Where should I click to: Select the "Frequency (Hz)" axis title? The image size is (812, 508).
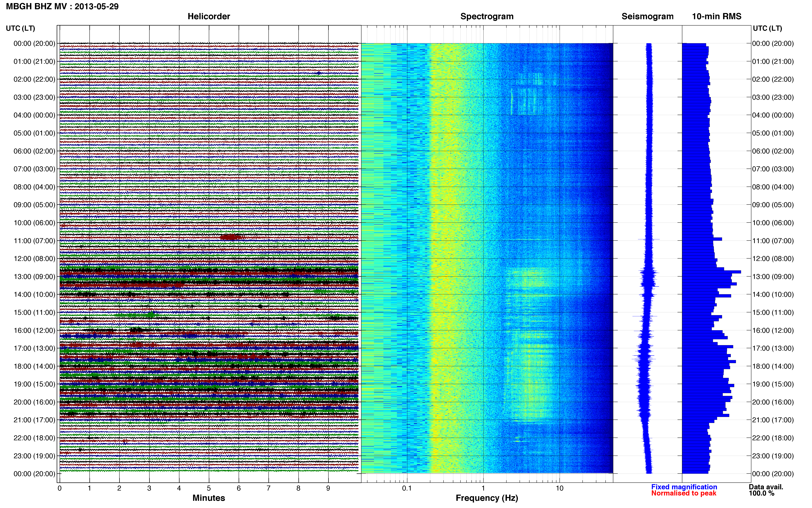pyautogui.click(x=487, y=498)
